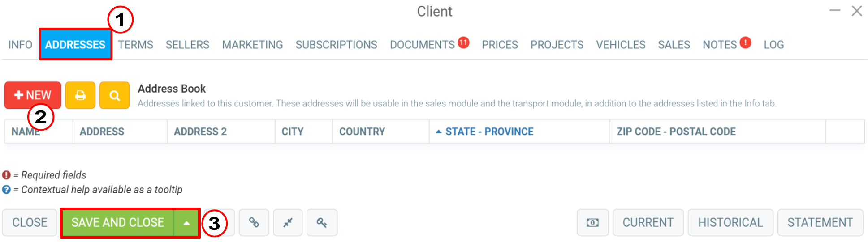Image resolution: width=868 pixels, height=242 pixels.
Task: Click the red alert badge on Notes
Action: pyautogui.click(x=745, y=42)
